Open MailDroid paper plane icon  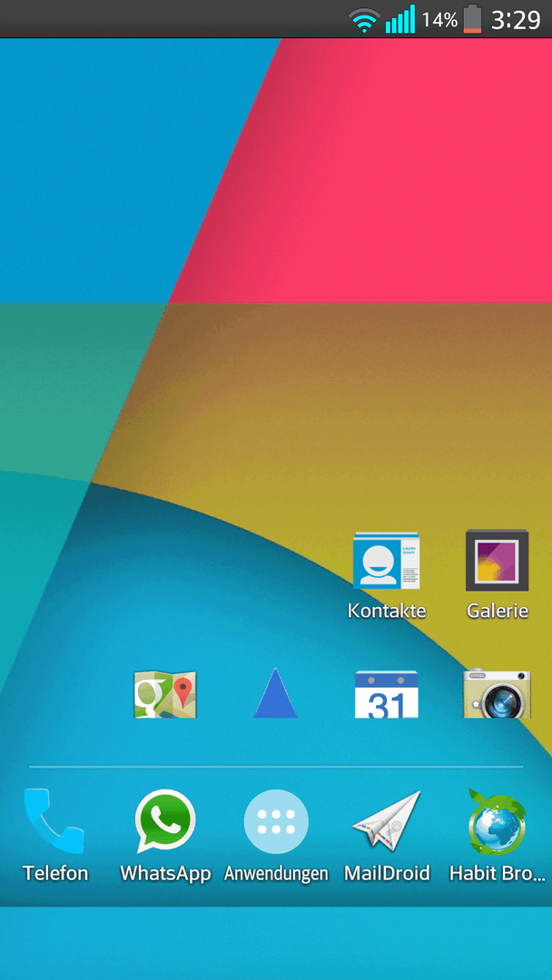tap(387, 819)
